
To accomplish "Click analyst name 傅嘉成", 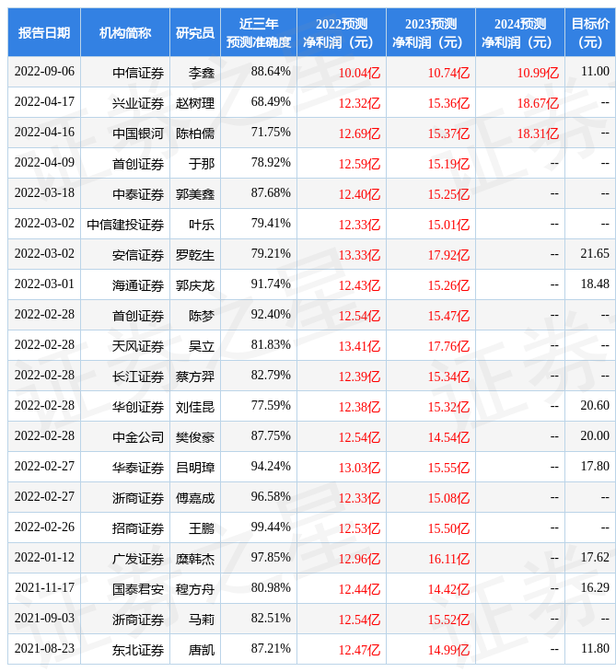I will (x=195, y=498).
